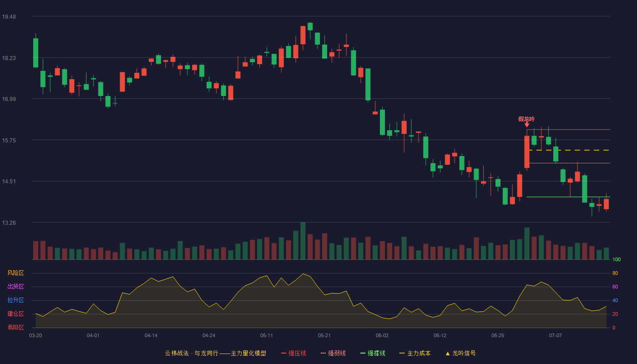Toggle the 强撑线 legend item

pos(373,353)
